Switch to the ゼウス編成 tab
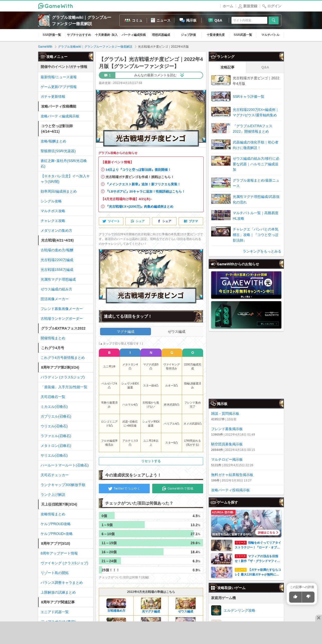The image size is (322, 644). pos(177,332)
